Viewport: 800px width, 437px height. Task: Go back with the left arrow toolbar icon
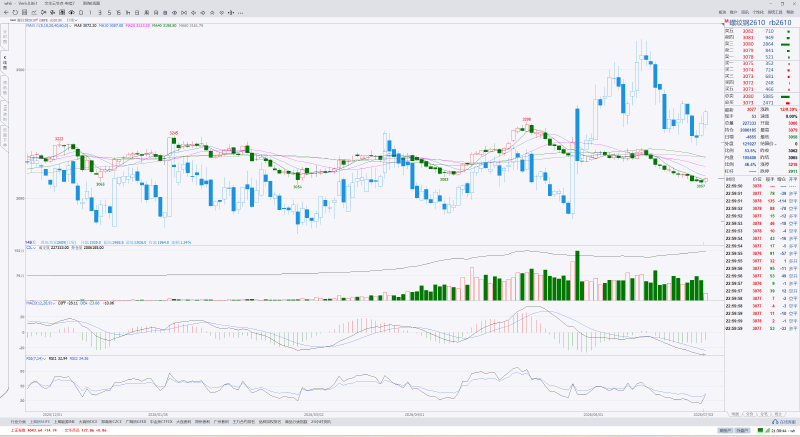(x=6, y=12)
